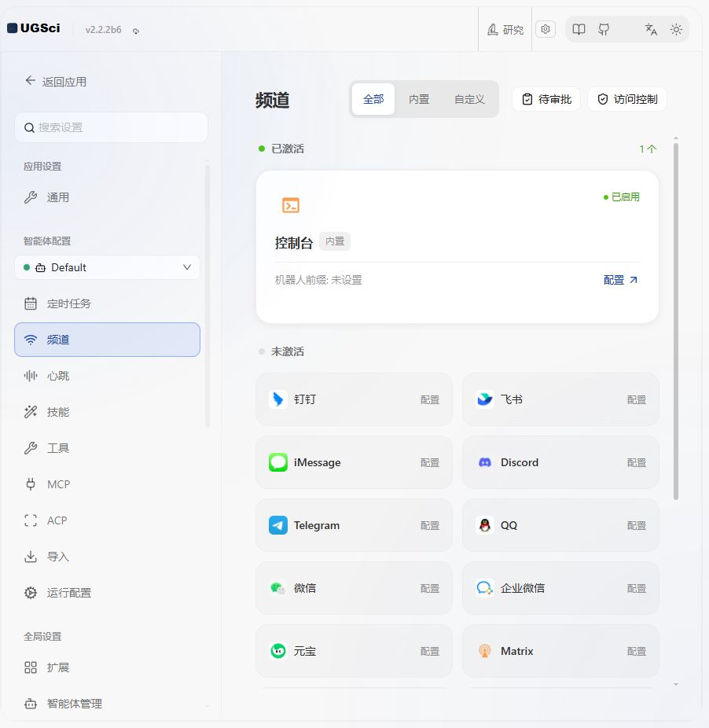Configure the iMessage channel
The height and width of the screenshot is (728, 709).
(x=429, y=462)
